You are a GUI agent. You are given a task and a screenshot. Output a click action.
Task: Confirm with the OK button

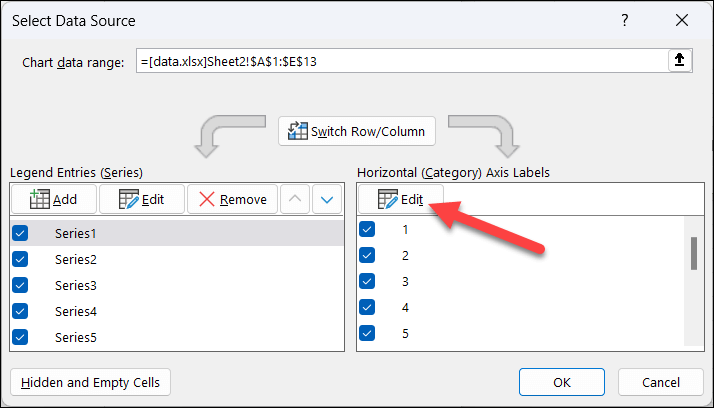[x=562, y=382]
